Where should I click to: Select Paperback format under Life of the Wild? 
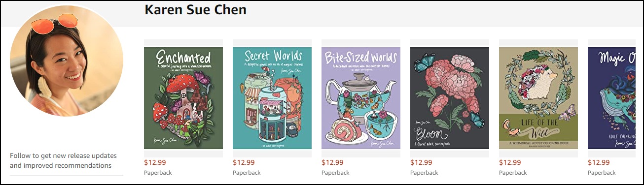(x=513, y=173)
